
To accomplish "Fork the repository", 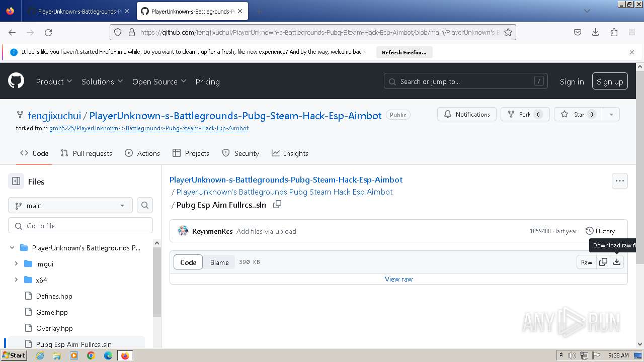I will (525, 114).
